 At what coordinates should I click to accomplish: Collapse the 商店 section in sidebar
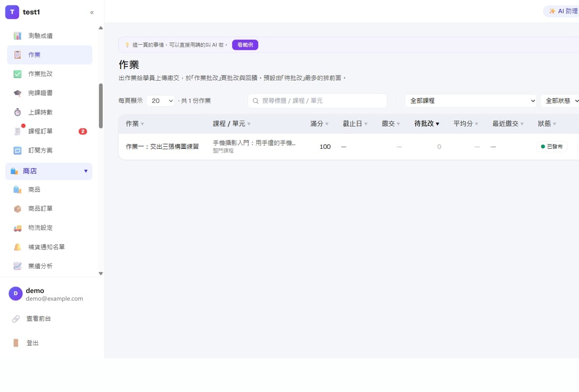49,171
